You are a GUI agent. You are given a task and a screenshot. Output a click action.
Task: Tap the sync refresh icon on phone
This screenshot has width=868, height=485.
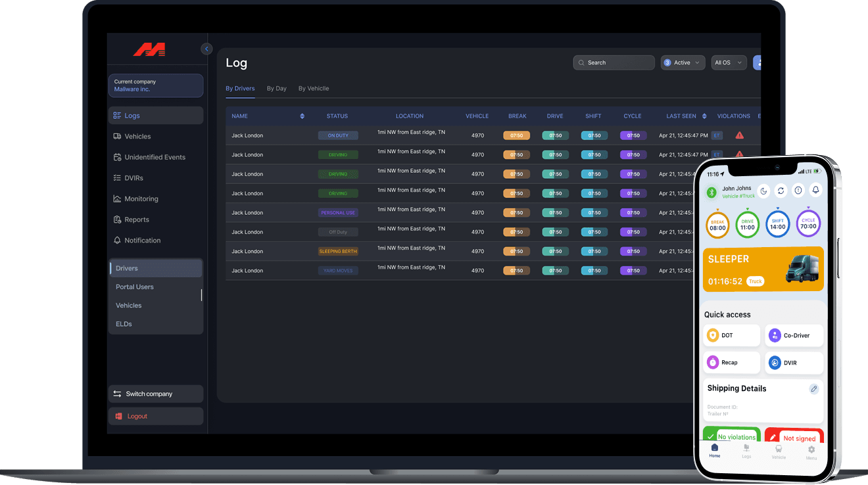[x=781, y=191]
